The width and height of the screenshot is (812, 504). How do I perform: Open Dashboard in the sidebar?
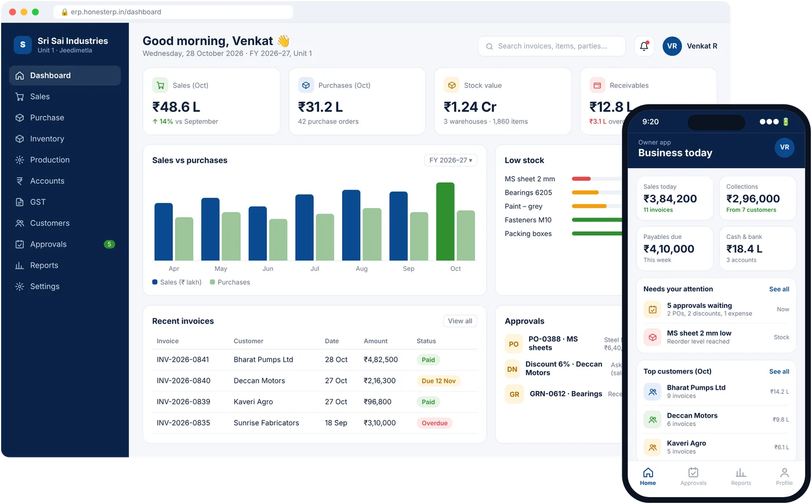[65, 75]
